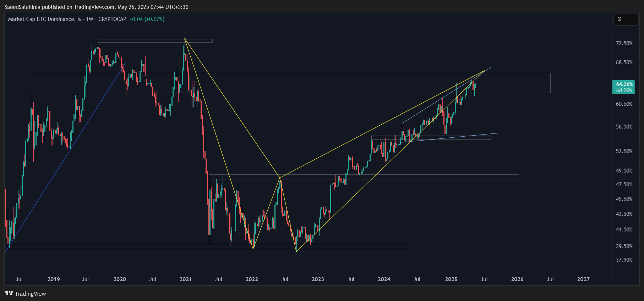Click the 56.50% price axis label
Viewport: 644px width, 301px height.
(624, 127)
